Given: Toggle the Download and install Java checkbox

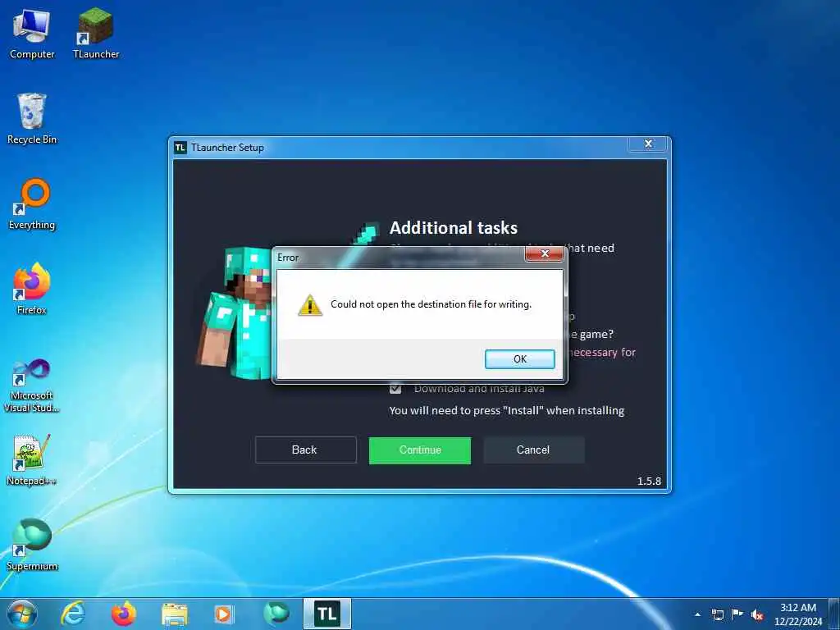Looking at the screenshot, I should (395, 388).
